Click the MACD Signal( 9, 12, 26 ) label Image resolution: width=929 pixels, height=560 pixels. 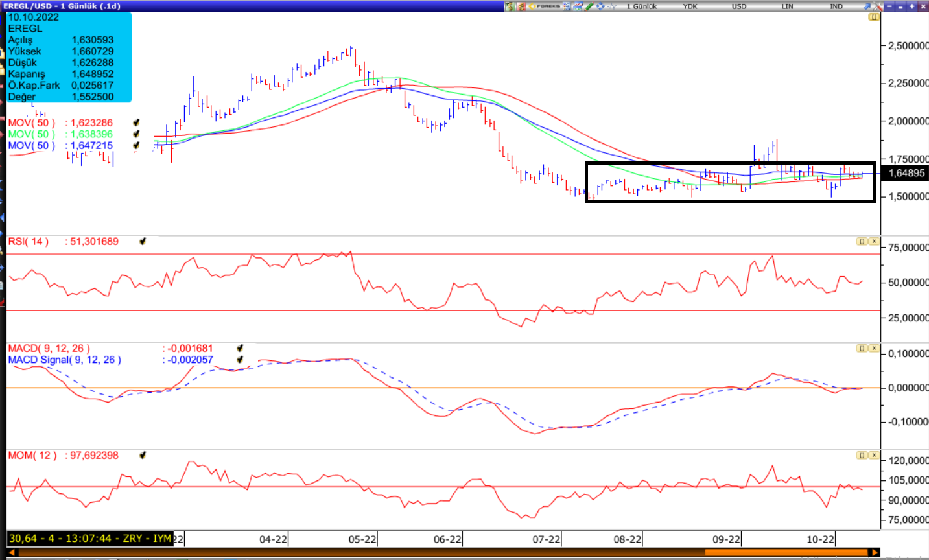pyautogui.click(x=64, y=360)
